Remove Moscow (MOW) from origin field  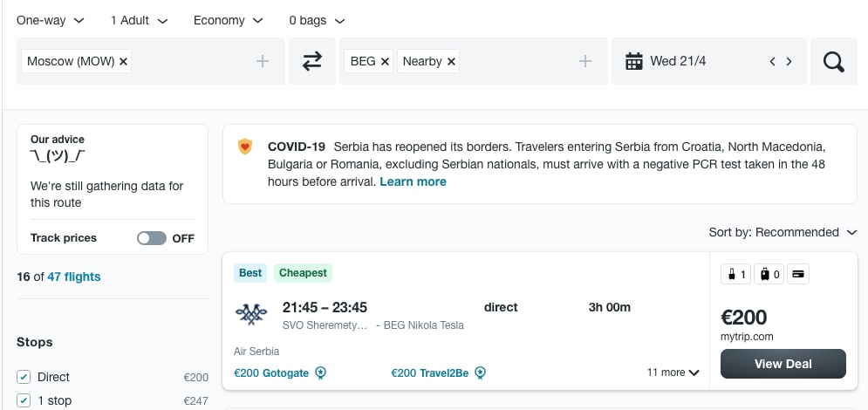coord(124,61)
